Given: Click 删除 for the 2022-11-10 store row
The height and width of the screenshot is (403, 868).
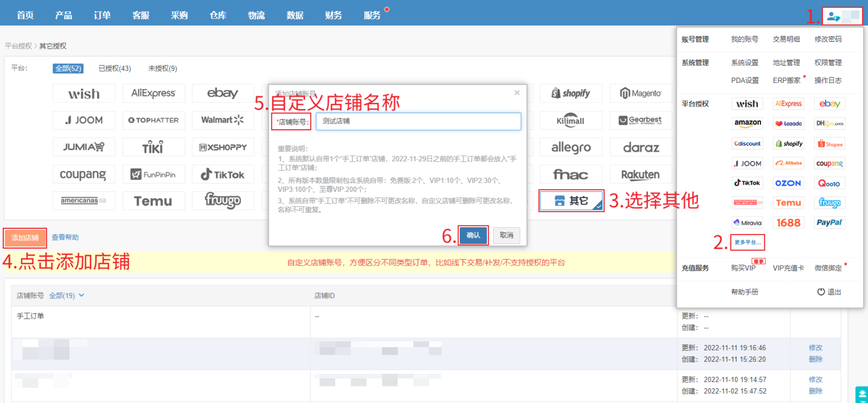Looking at the screenshot, I should tap(815, 391).
